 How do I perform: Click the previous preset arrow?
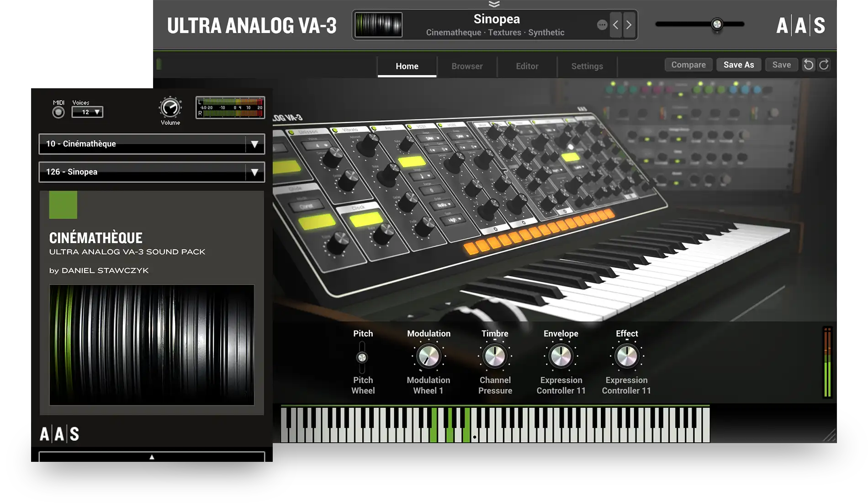(616, 25)
